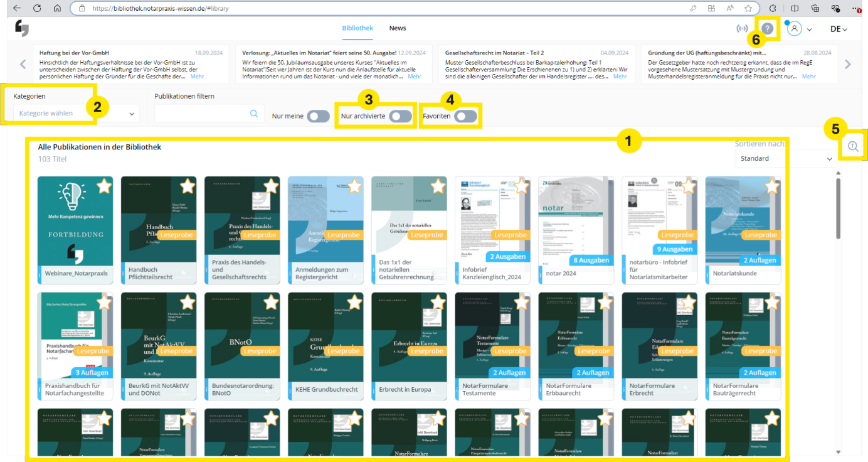
Task: Click the news carousel right arrow
Action: (x=848, y=64)
